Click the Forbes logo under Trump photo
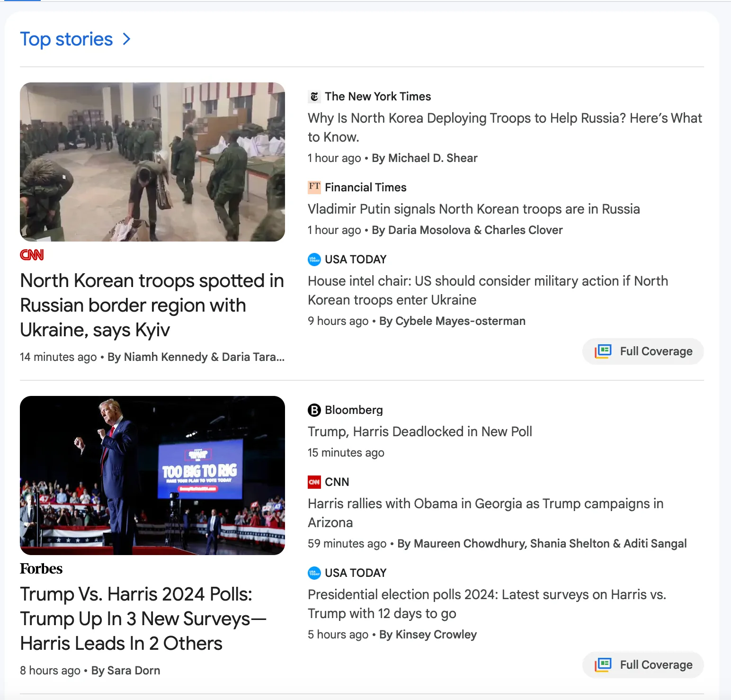The image size is (731, 700). click(41, 569)
